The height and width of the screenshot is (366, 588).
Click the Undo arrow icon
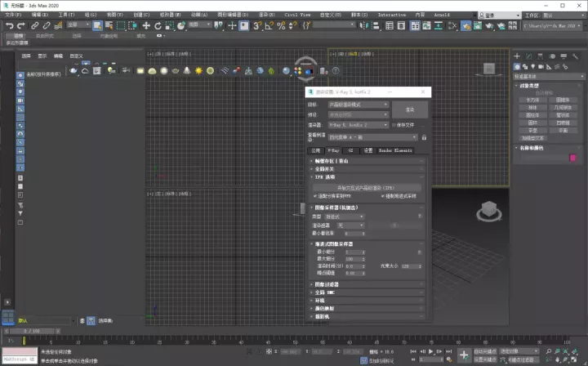pyautogui.click(x=9, y=25)
